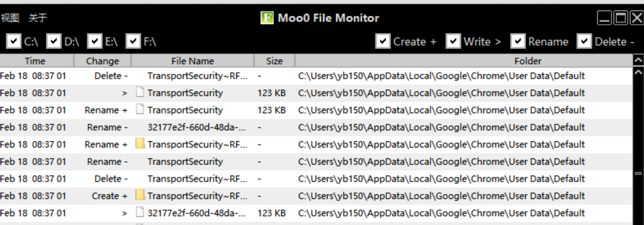Toggle the Create + filter checkbox
This screenshot has height=225, width=644.
pyautogui.click(x=383, y=41)
